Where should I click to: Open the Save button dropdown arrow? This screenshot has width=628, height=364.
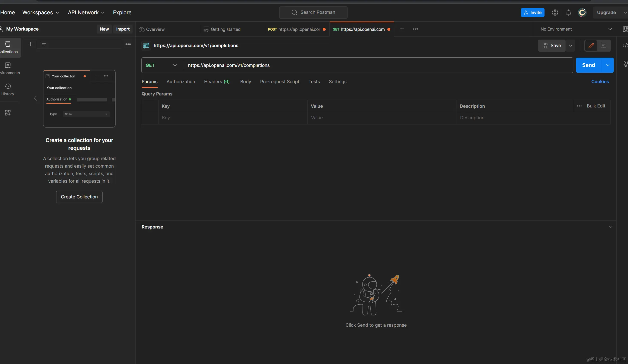570,46
